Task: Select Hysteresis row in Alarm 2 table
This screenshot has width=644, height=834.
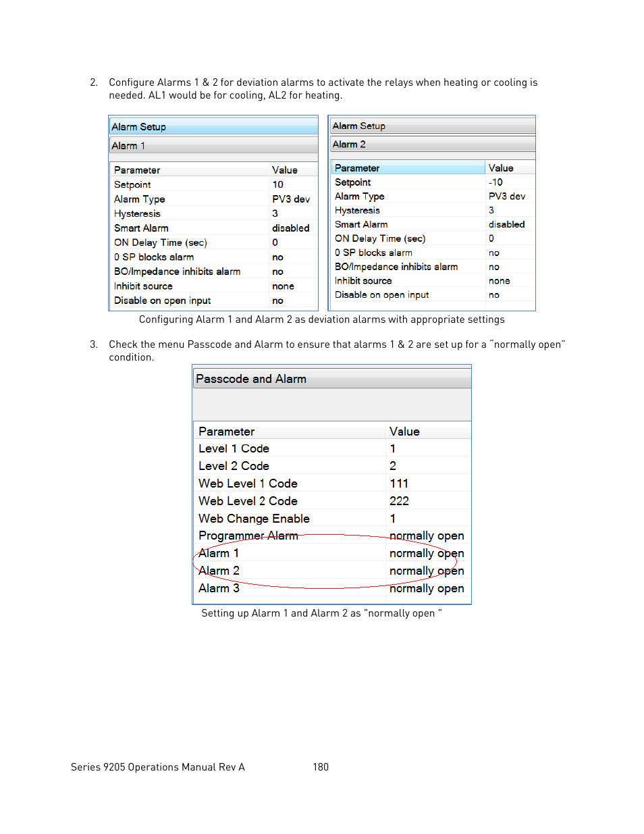Action: click(x=433, y=211)
